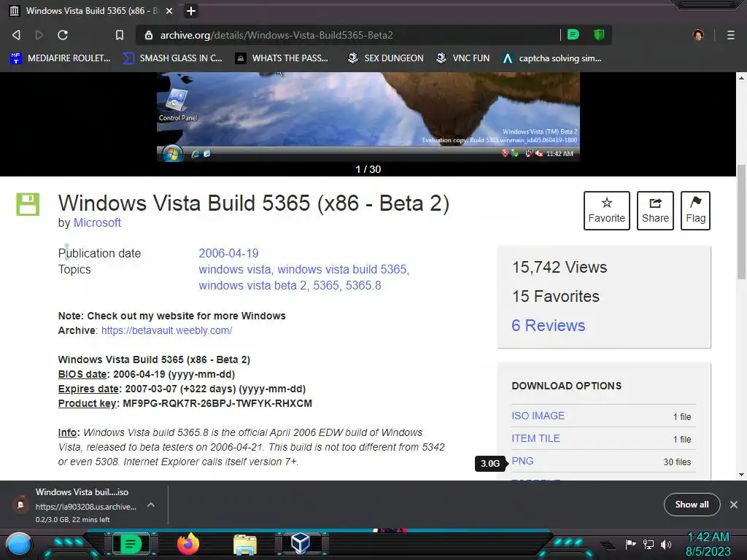747x560 pixels.
Task: Click publication date 2006-04-19 link
Action: coord(228,253)
